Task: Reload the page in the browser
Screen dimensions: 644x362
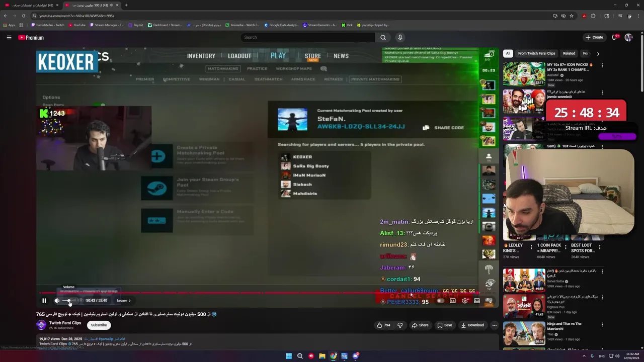Action: [23, 16]
